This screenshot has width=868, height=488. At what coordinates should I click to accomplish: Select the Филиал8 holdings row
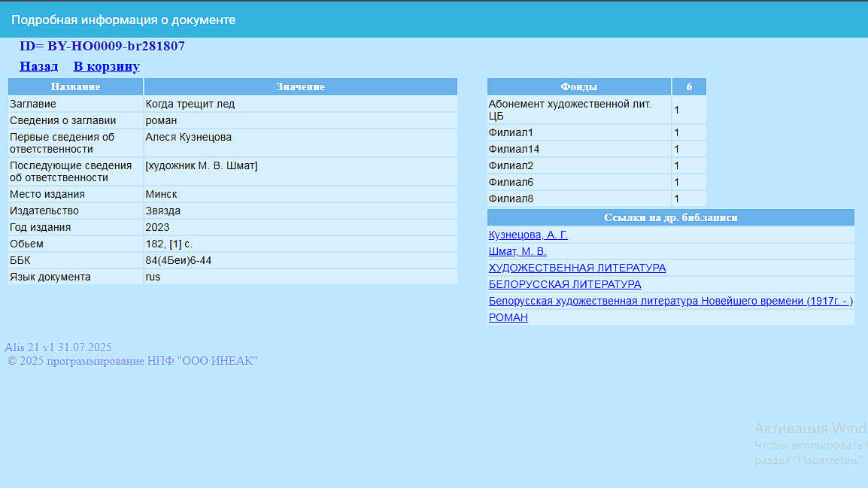point(596,199)
